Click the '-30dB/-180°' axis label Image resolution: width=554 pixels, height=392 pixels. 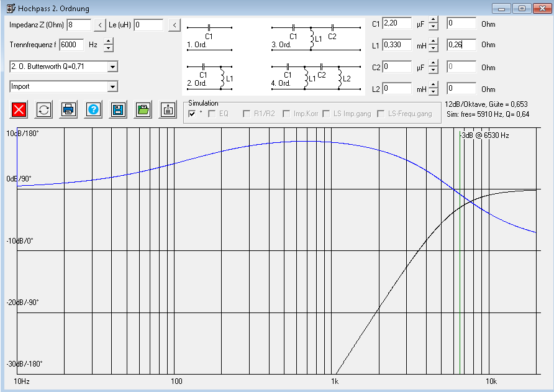[24, 363]
